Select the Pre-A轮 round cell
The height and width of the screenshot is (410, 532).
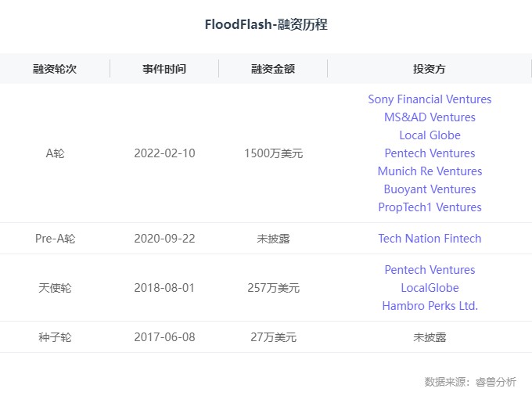click(x=55, y=239)
